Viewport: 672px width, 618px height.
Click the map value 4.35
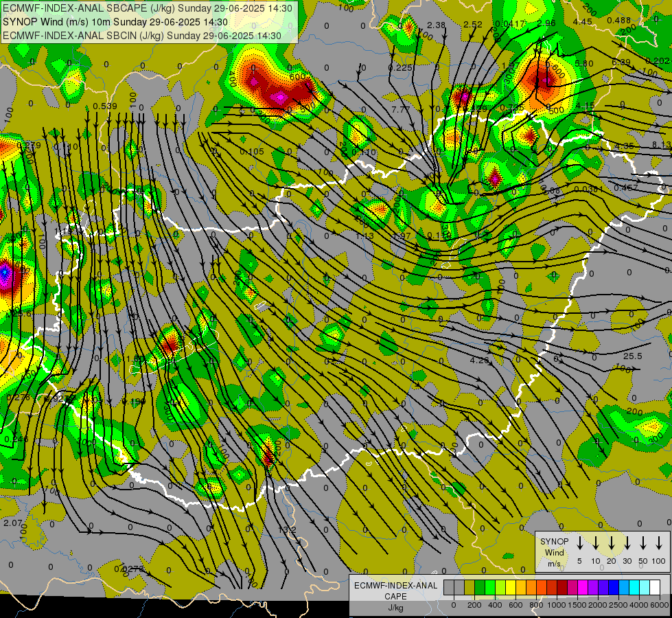tap(624, 146)
